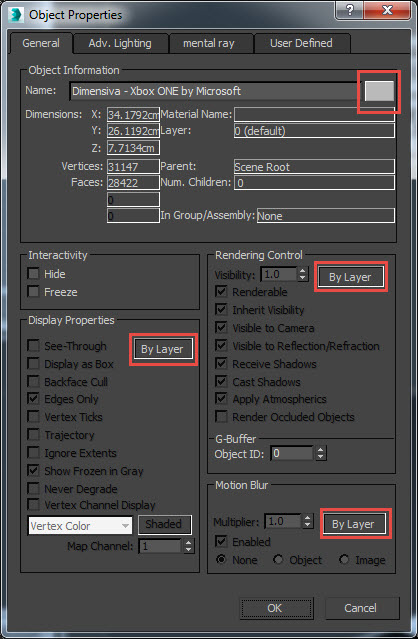Click By Layer button in Rendering Control
Viewport: 418px width, 639px height.
tap(350, 277)
